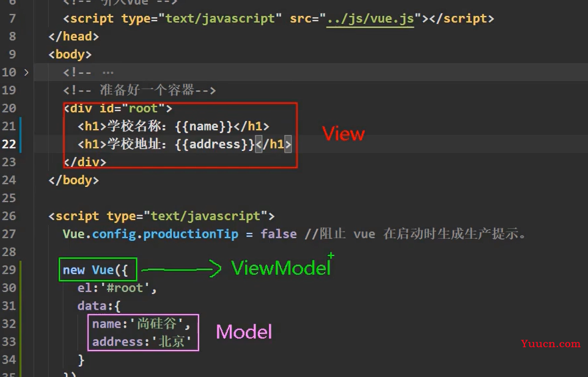Click the opening <body> tag

pyautogui.click(x=70, y=54)
